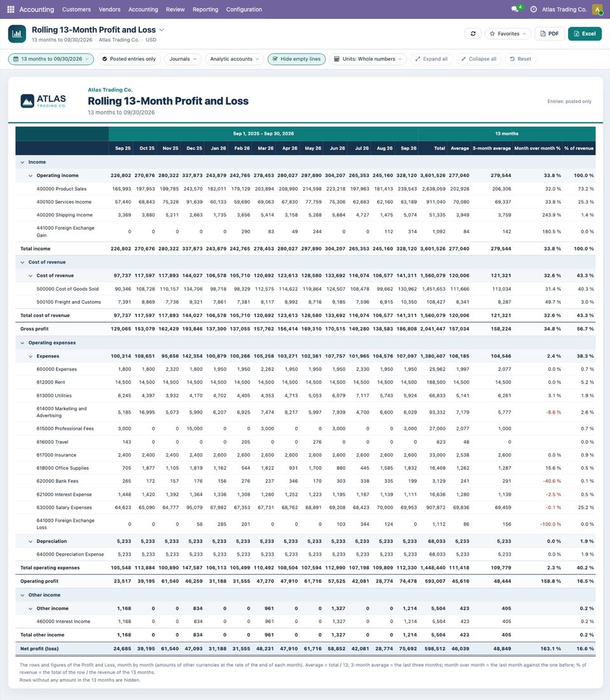Open the Analytic accounts dropdown
610x700 pixels.
[x=234, y=59]
